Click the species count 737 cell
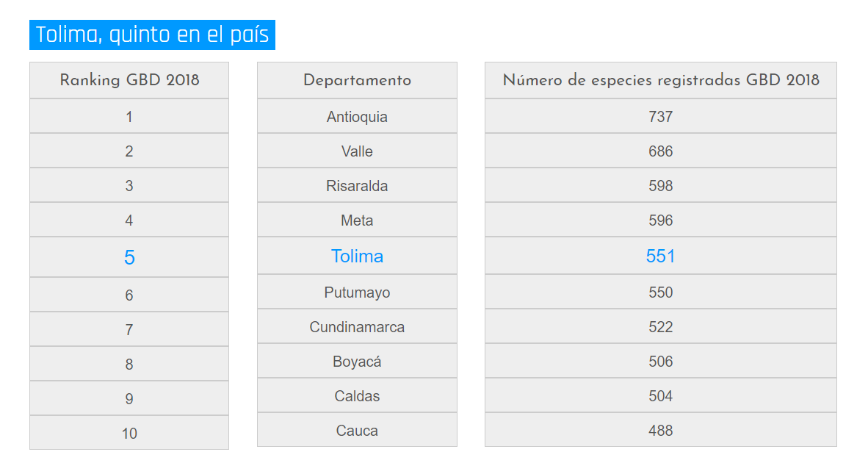 660,117
